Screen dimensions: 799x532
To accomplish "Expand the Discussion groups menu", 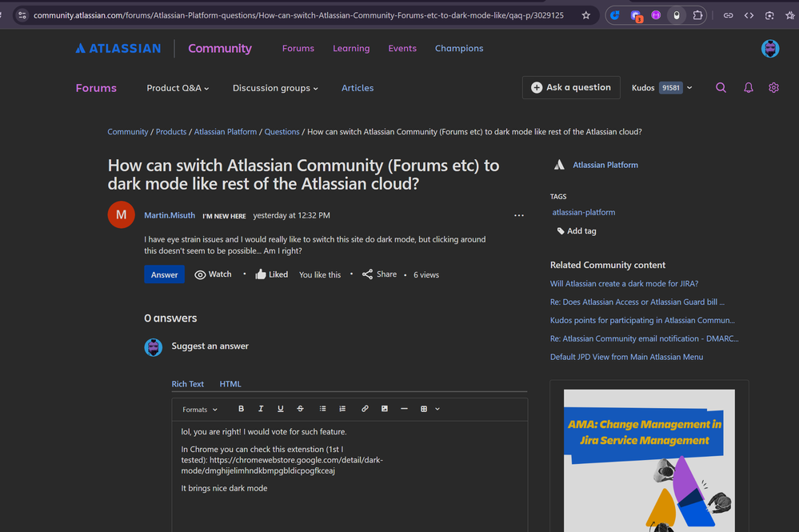I will tap(275, 88).
